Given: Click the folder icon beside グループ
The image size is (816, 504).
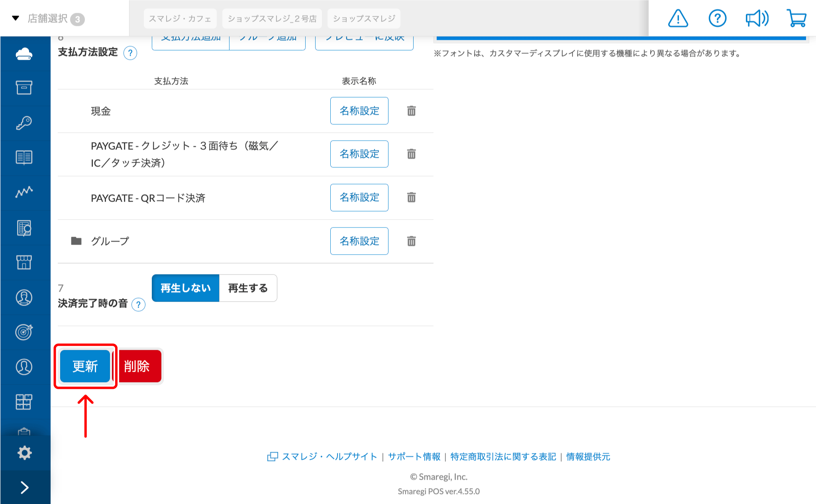Looking at the screenshot, I should pyautogui.click(x=76, y=241).
